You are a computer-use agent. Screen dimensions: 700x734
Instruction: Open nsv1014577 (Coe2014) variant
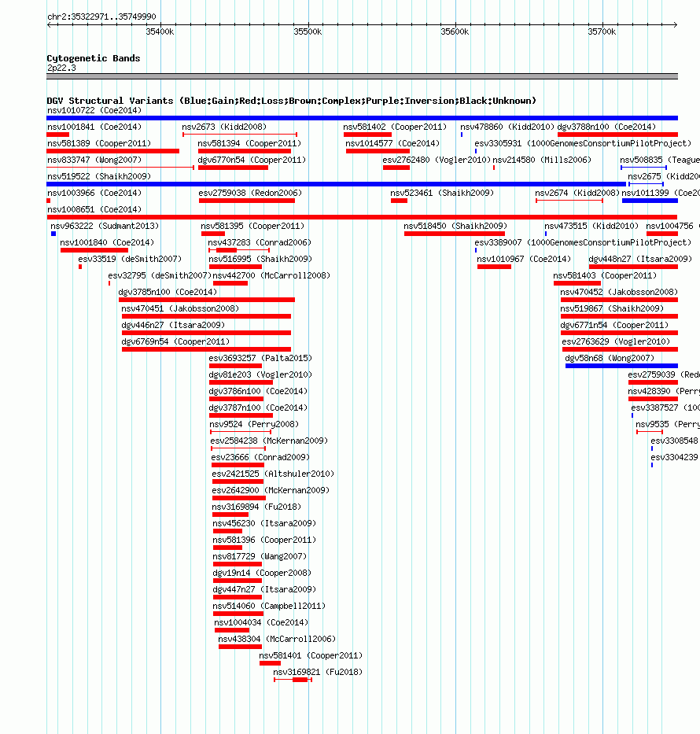(x=392, y=143)
